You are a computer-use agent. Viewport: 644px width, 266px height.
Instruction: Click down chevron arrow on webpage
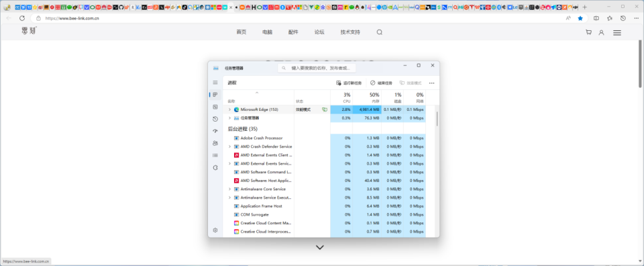pos(319,247)
